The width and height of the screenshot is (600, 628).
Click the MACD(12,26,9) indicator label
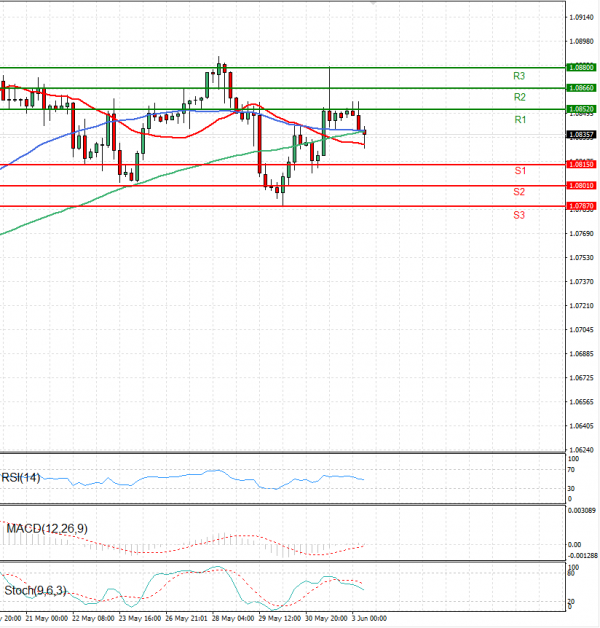(47, 529)
